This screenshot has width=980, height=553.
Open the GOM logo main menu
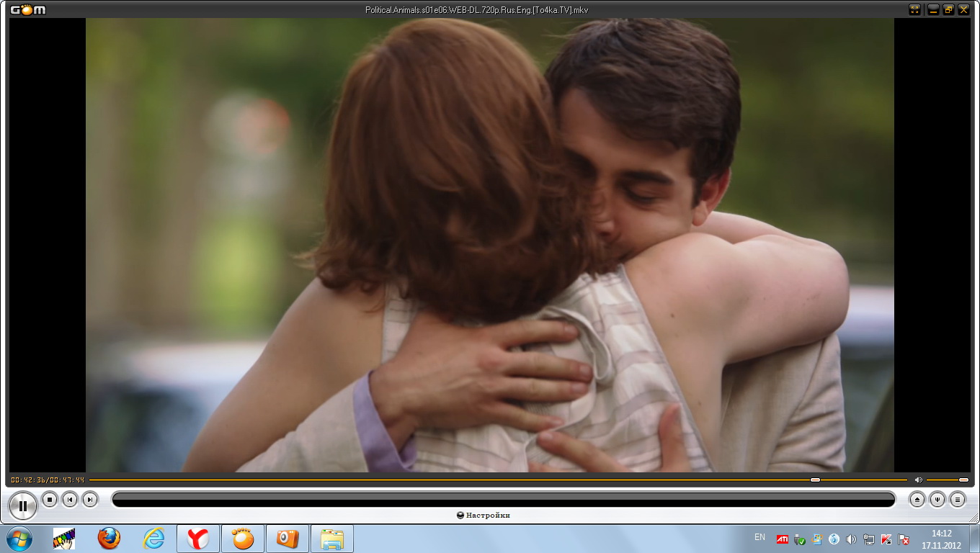coord(27,9)
